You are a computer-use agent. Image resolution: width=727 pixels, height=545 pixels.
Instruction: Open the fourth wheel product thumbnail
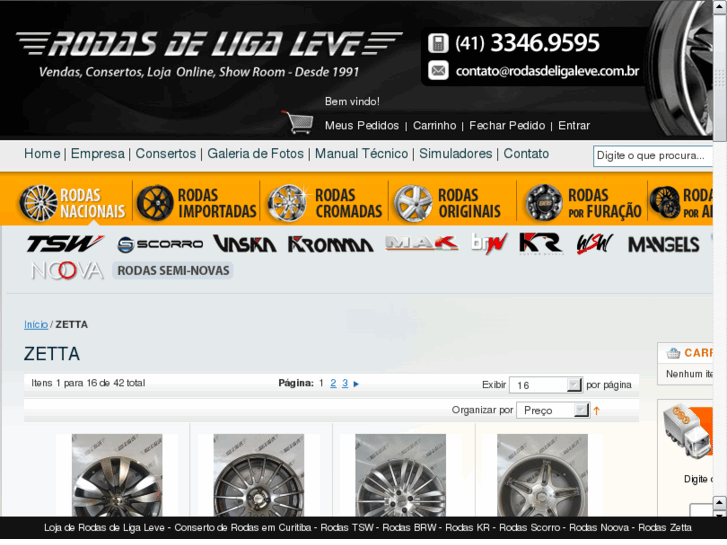pyautogui.click(x=542, y=475)
